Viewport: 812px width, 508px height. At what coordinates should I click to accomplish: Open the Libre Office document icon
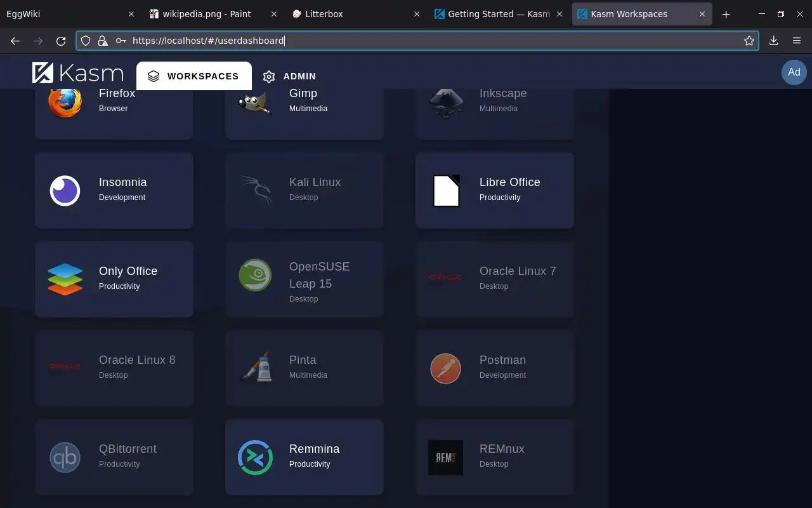[x=446, y=190]
